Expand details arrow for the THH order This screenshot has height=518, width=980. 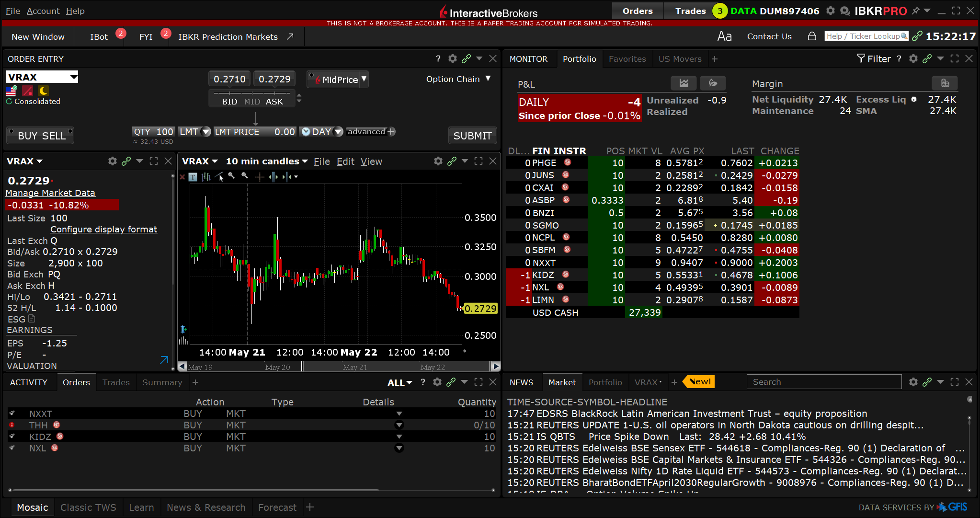point(399,425)
